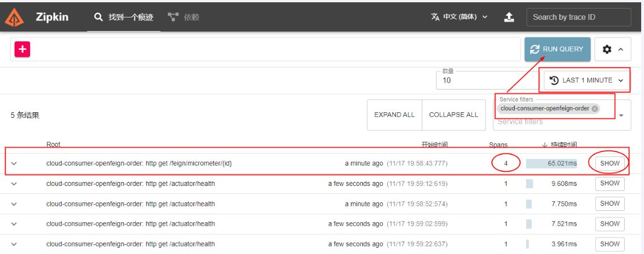Click the 5 条结果 results count
The image size is (644, 254).
click(x=25, y=116)
